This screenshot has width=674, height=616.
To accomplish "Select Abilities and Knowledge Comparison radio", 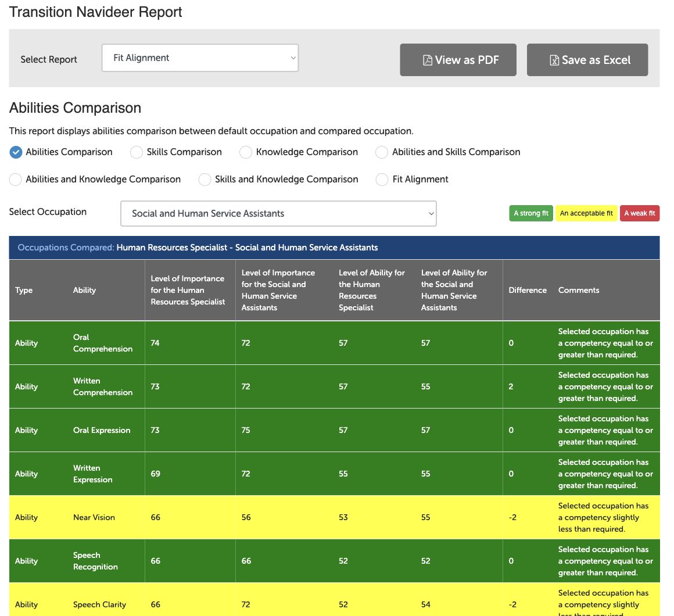I will click(16, 179).
